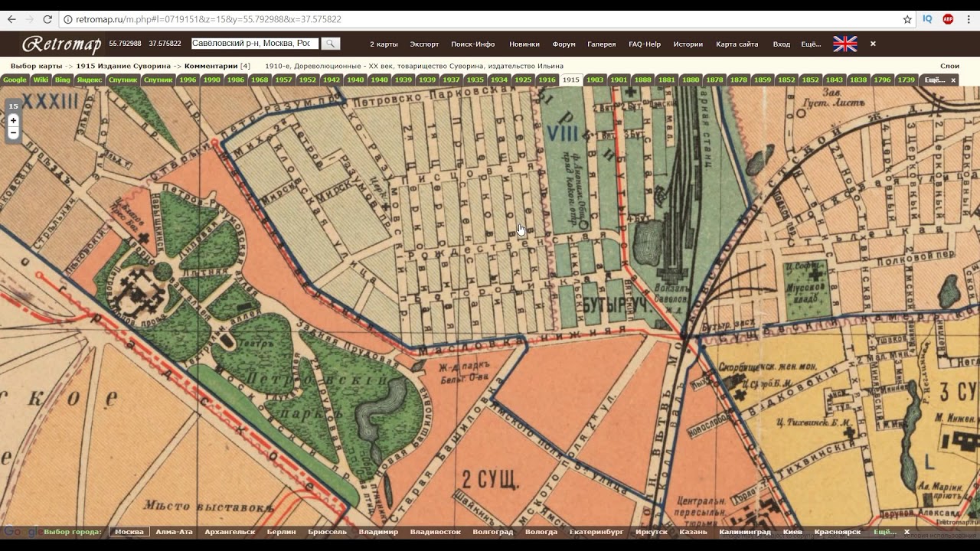Open the 2 карты menu
The height and width of the screenshot is (551, 980).
384,44
